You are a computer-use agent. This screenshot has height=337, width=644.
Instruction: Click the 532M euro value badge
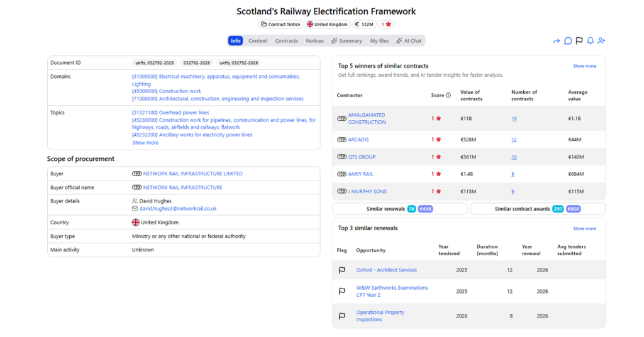pos(364,25)
